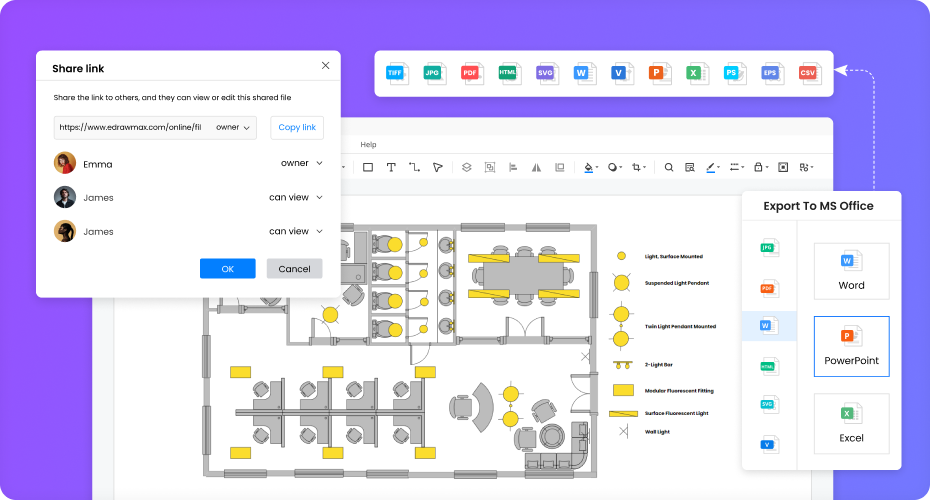Select PDF icon in export sidebar
Viewport: 930px width, 500px height.
point(768,289)
